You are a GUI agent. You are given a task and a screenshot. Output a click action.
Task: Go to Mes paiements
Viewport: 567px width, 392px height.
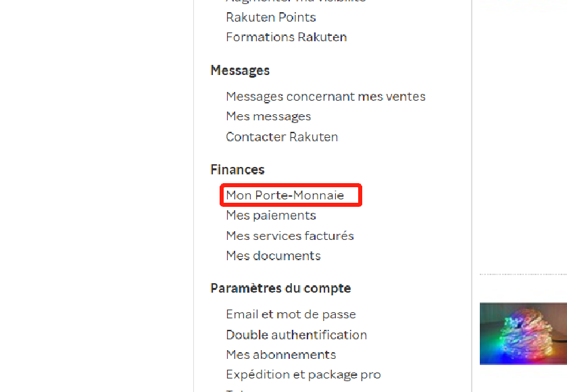point(271,216)
